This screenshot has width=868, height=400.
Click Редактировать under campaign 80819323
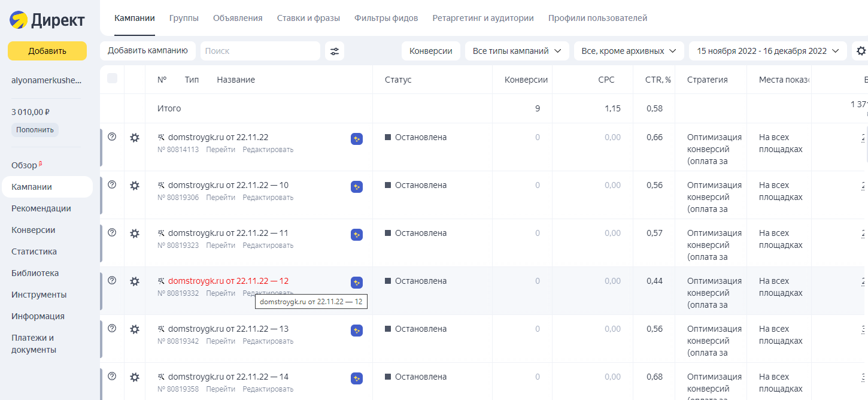[268, 246]
